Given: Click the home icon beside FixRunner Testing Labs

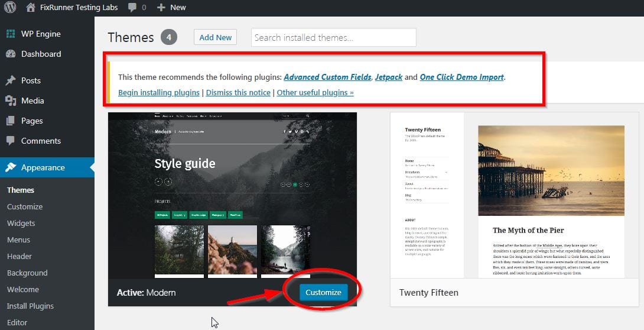Looking at the screenshot, I should click(30, 7).
